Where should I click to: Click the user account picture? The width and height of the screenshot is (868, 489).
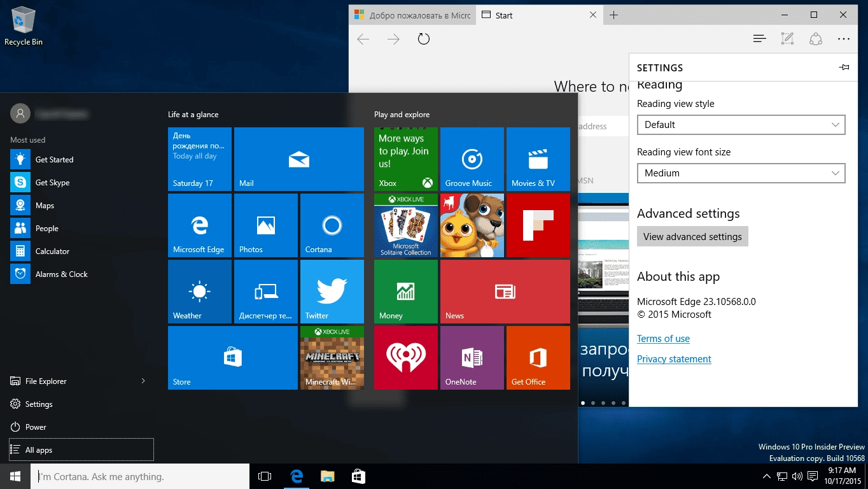(x=20, y=113)
